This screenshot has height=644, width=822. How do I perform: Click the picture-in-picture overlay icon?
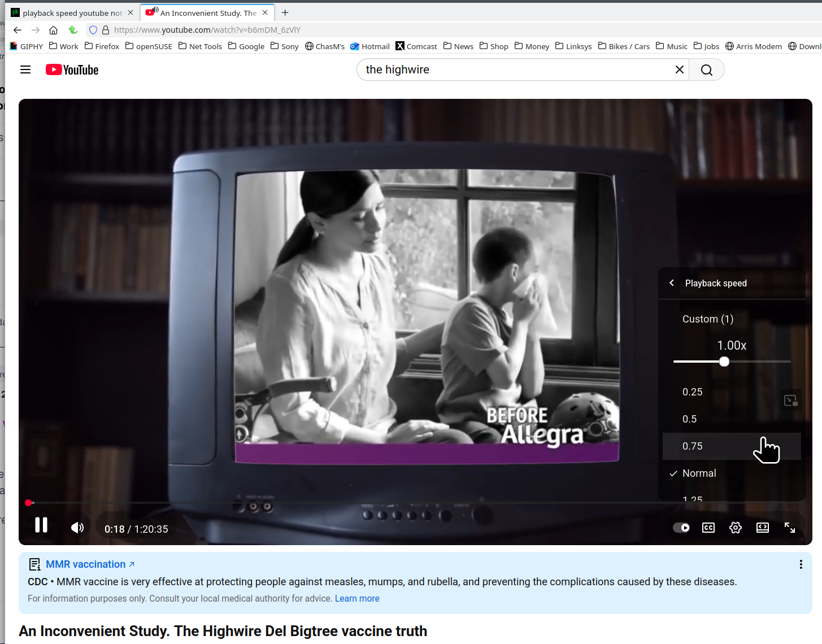pyautogui.click(x=790, y=401)
